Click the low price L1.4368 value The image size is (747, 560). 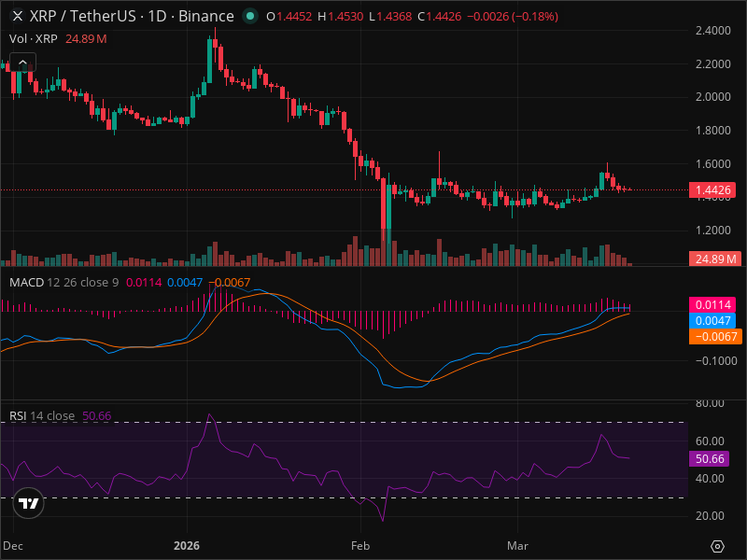(390, 17)
